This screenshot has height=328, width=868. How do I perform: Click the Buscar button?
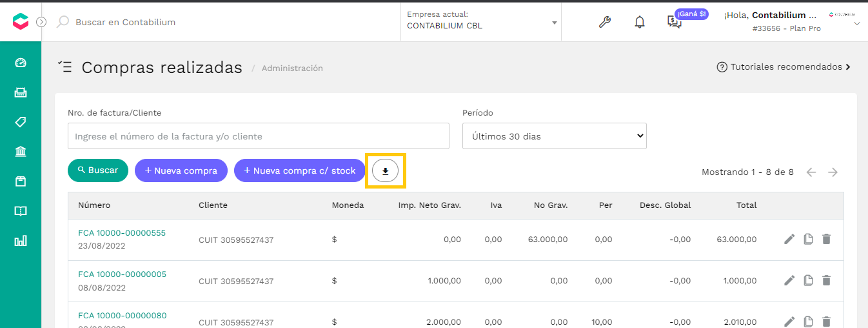[x=98, y=170]
